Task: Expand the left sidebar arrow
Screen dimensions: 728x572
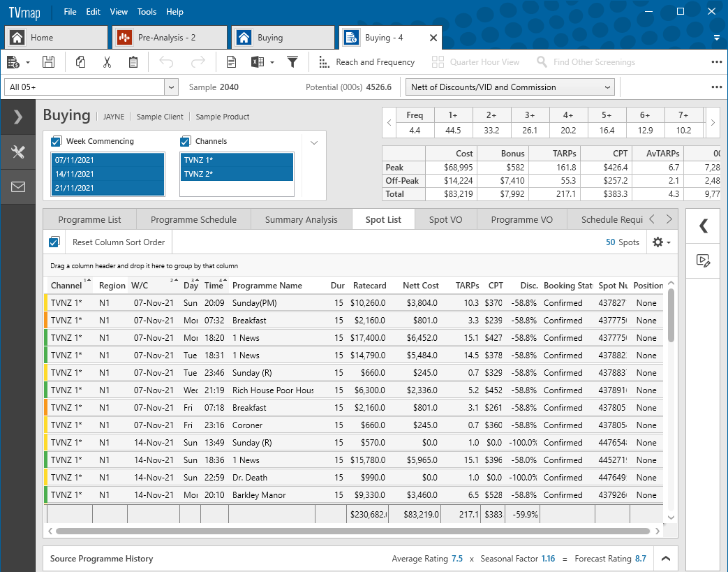Action: (x=17, y=117)
